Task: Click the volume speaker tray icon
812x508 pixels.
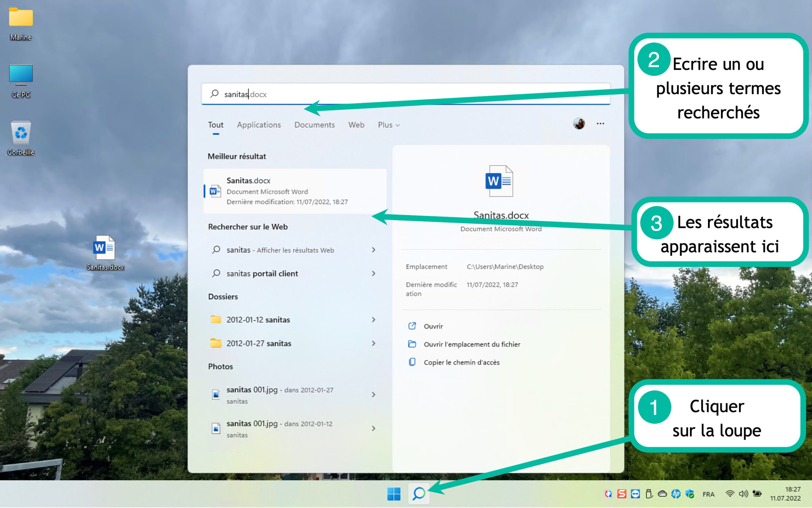Action: 743,493
